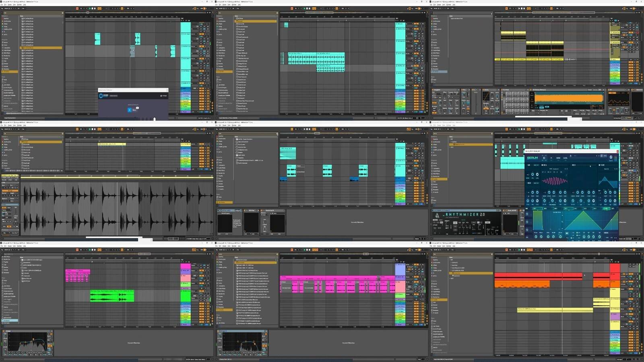Click the gear Settings icon in popup dialog
The image size is (644, 362).
pyautogui.click(x=161, y=96)
